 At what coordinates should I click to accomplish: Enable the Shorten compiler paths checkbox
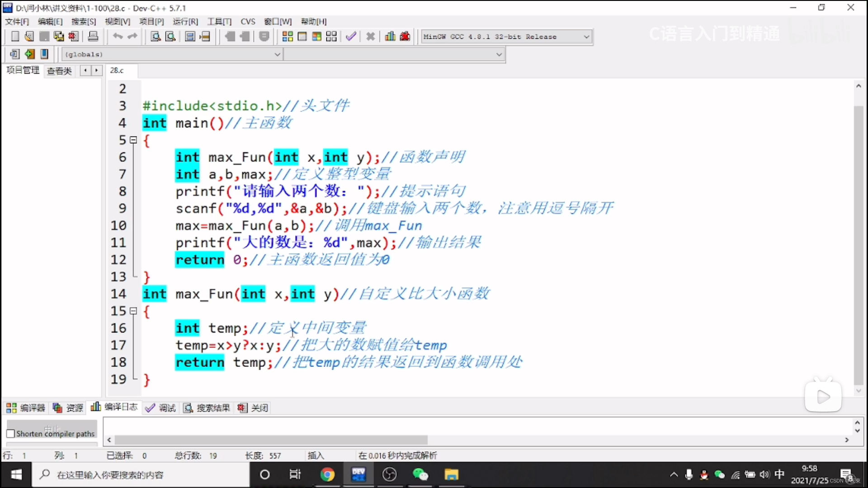tap(10, 432)
